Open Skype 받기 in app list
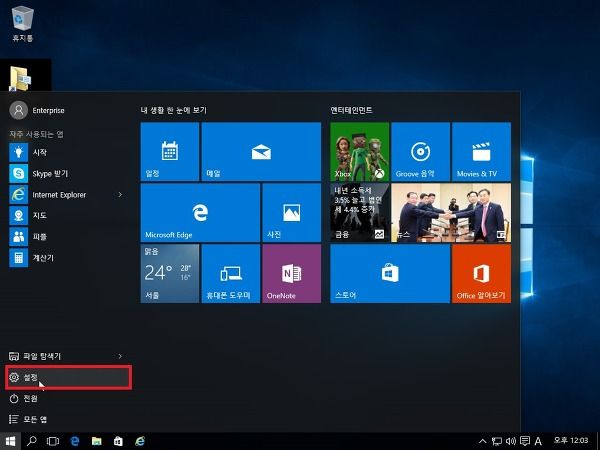The width and height of the screenshot is (600, 450). click(x=66, y=173)
